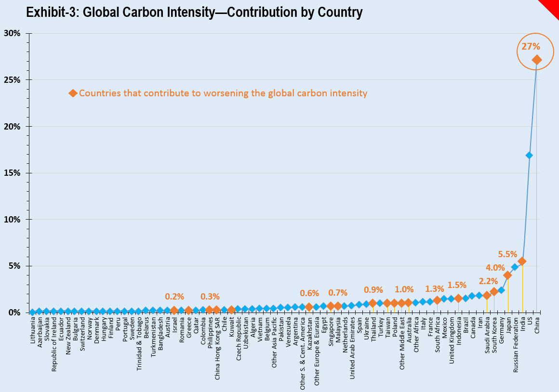Select the Kazakhstan orange data point
Viewport: 559px width, 392px height.
[x=309, y=307]
